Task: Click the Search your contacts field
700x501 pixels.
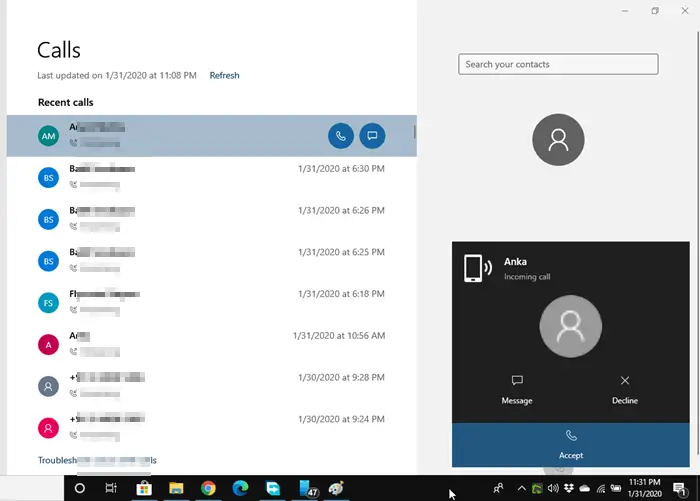Action: (x=558, y=65)
